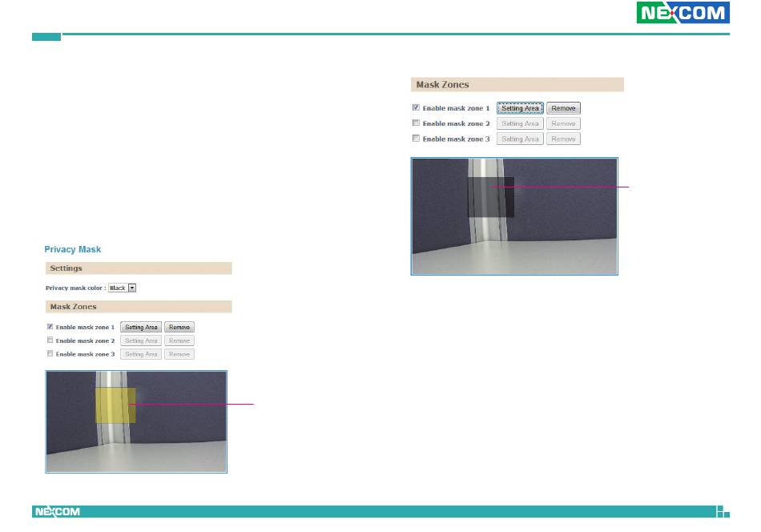Click the NEXCOM logo at top right
The height and width of the screenshot is (532, 761).
pyautogui.click(x=682, y=13)
